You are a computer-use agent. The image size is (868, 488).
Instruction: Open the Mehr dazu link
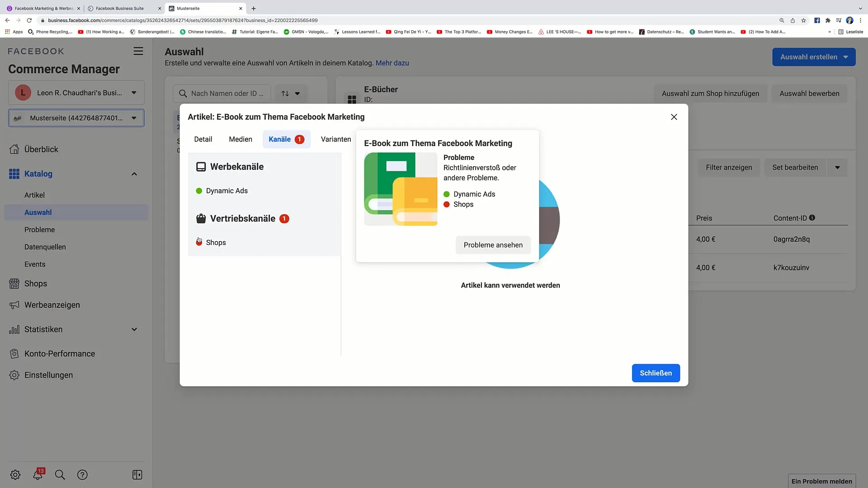(392, 63)
